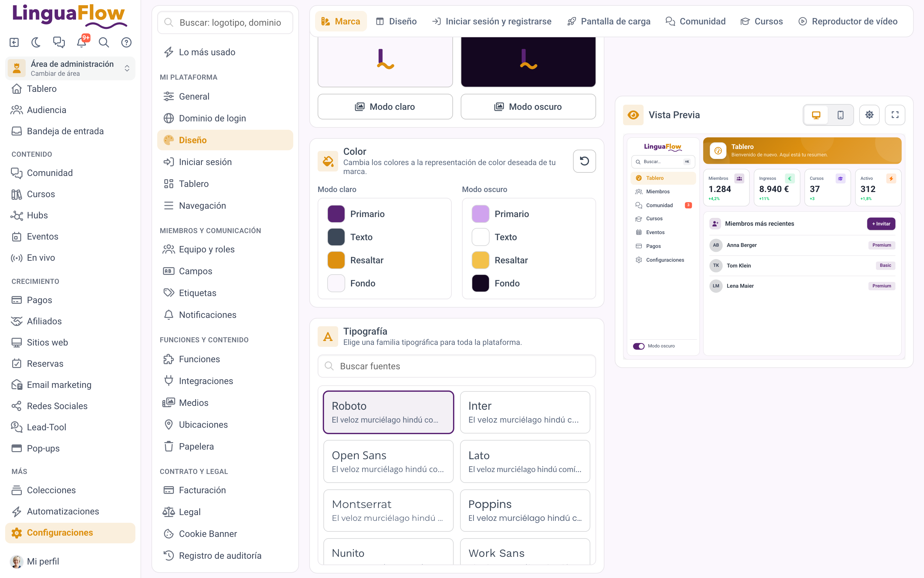
Task: Open the Marca tab
Action: tap(341, 22)
